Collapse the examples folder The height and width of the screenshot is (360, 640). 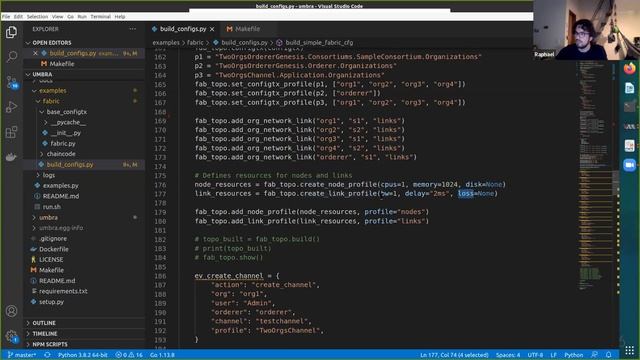pyautogui.click(x=53, y=91)
